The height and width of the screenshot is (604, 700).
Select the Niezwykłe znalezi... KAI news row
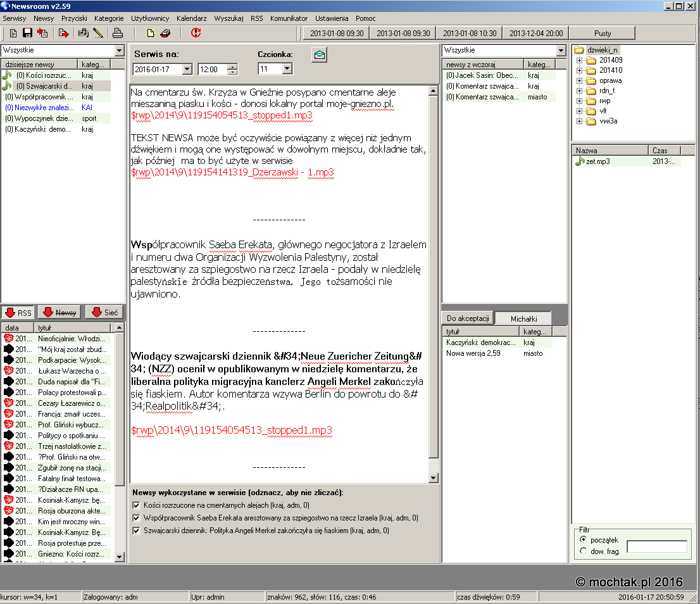point(56,108)
